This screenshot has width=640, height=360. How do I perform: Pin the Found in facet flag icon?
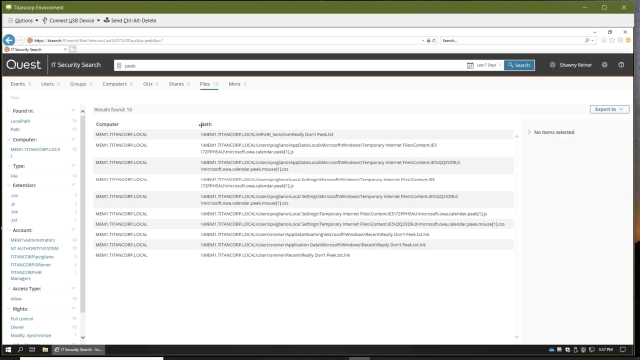pos(74,111)
